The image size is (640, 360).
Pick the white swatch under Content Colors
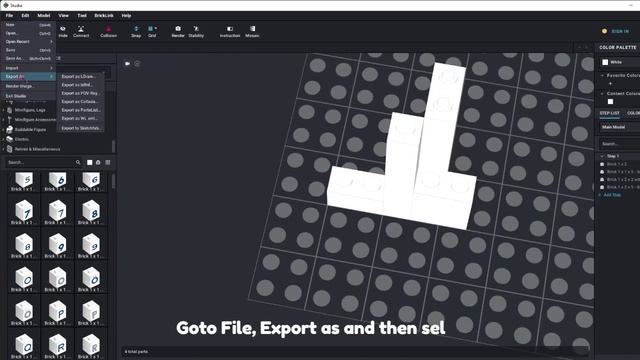click(x=610, y=102)
